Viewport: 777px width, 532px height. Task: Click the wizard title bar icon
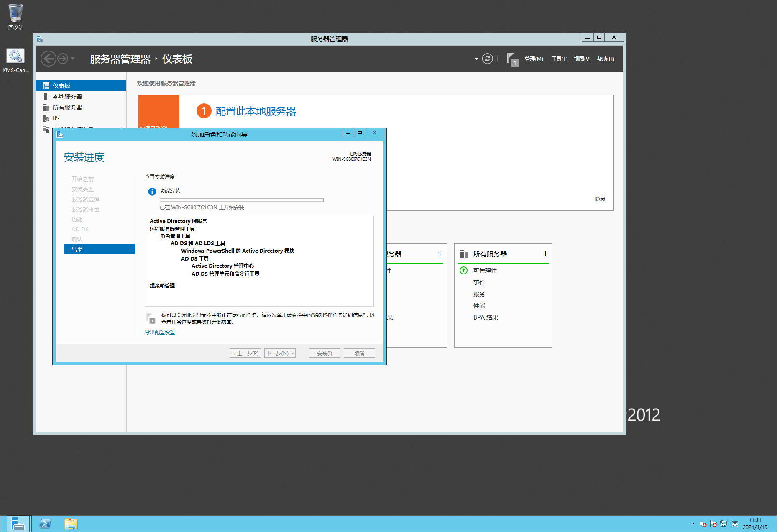point(60,134)
